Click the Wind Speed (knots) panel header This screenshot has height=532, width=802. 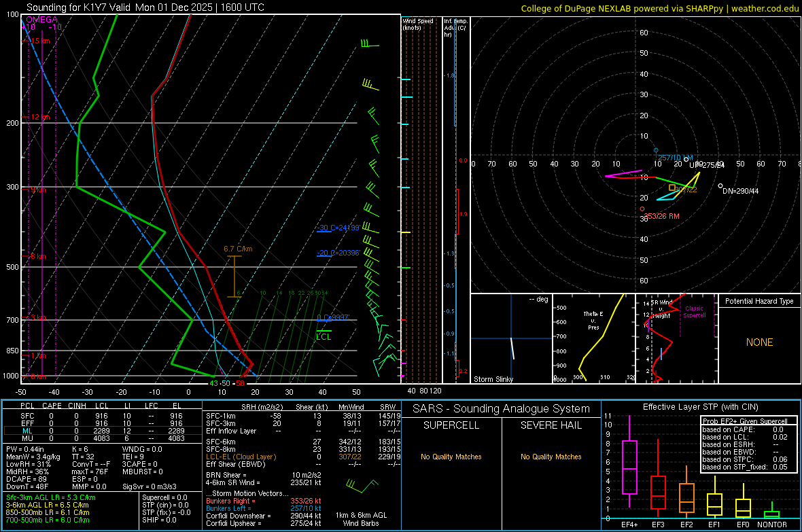pos(418,24)
